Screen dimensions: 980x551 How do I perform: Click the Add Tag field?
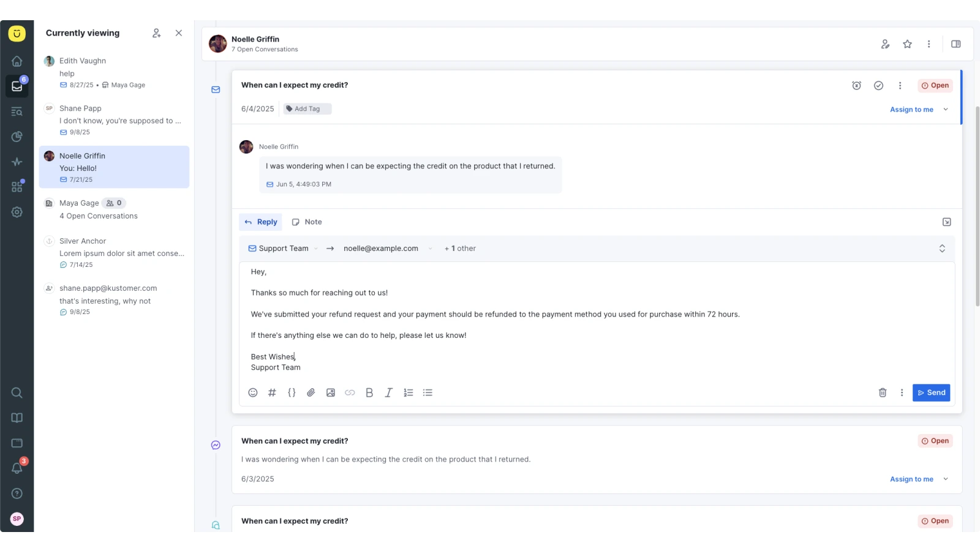click(307, 109)
